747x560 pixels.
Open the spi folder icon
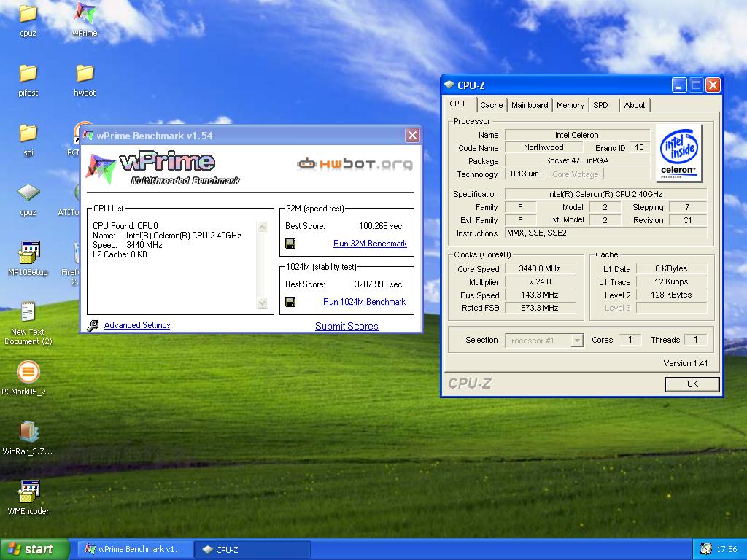coord(28,139)
